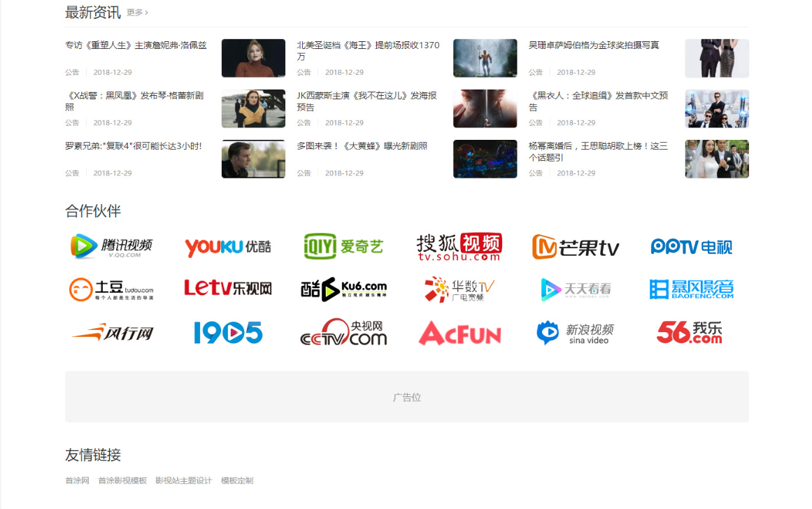Viewport: 812px width, 509px height.
Task: Open the Tencent Video partner logo
Action: click(111, 246)
